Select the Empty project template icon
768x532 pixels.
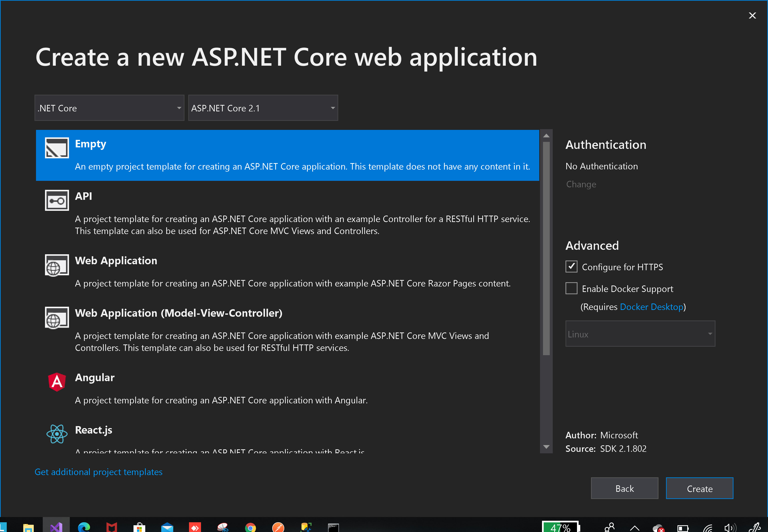tap(57, 148)
